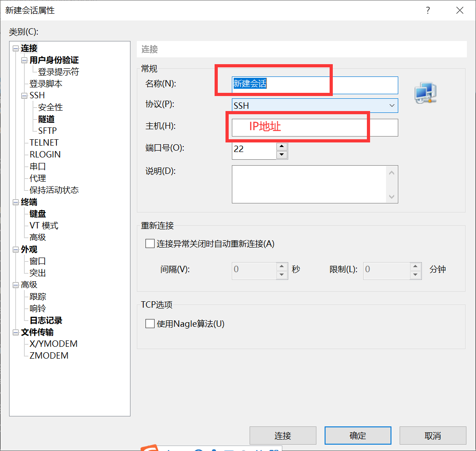Close the 新建会话属性 dialog
This screenshot has height=451, width=476.
pos(460,10)
